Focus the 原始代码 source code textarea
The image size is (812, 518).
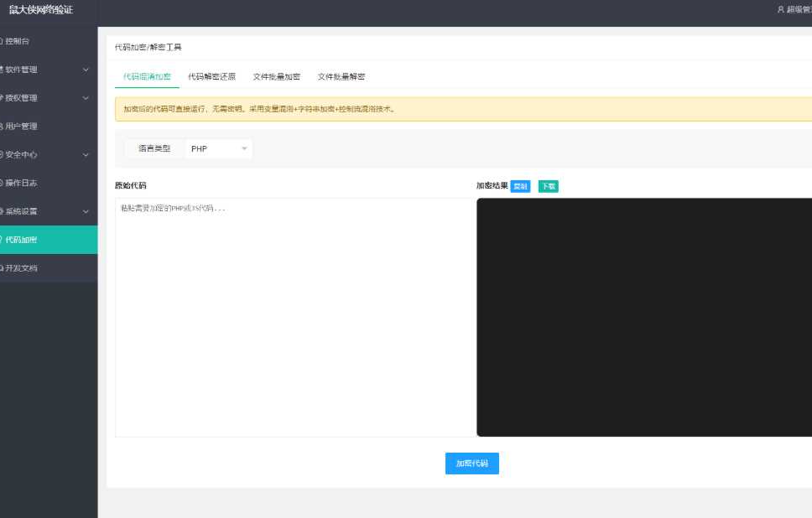[x=295, y=317]
